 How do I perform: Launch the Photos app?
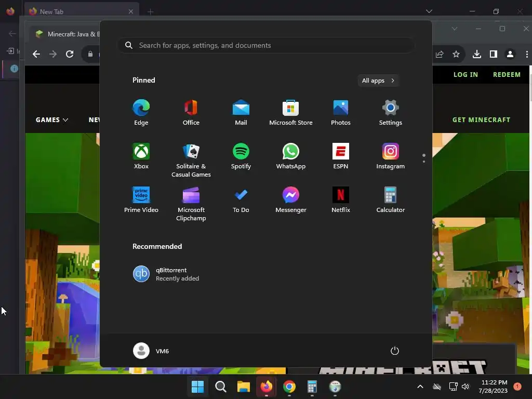tap(341, 112)
